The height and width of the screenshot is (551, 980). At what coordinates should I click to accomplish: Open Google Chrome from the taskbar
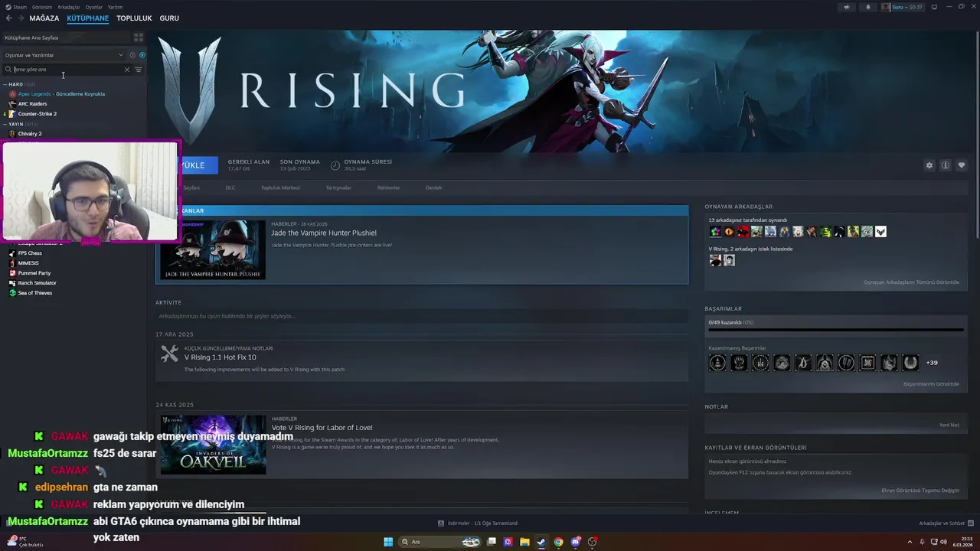pyautogui.click(x=558, y=542)
